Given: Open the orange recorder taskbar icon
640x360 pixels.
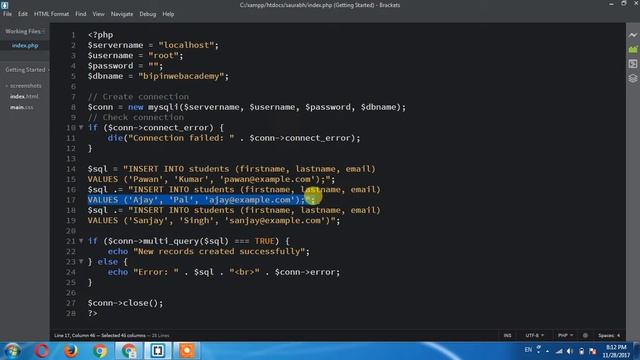Looking at the screenshot, I should (x=187, y=351).
